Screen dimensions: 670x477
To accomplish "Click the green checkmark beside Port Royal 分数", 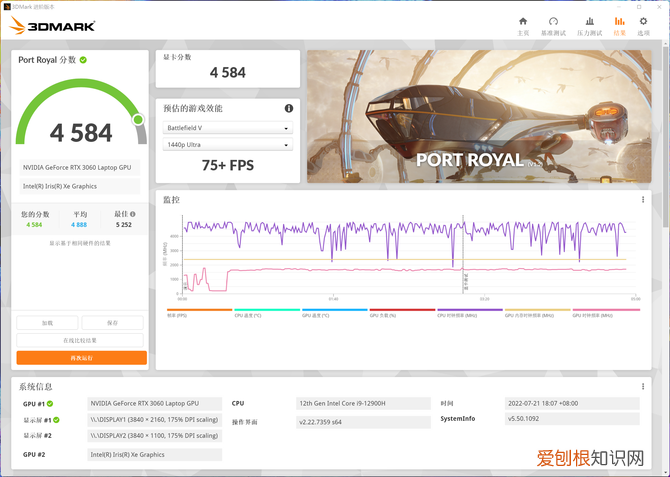I will click(x=83, y=60).
